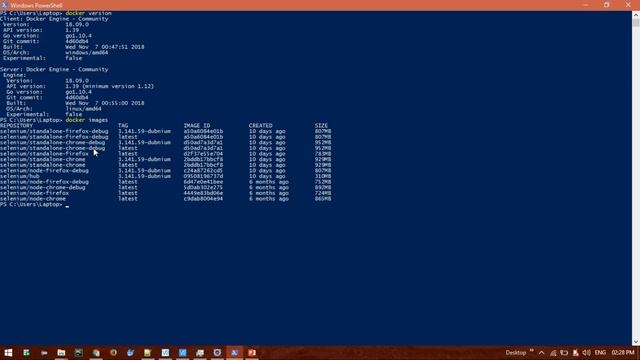Screen dimensions: 640x360
Task: Click the 310MB size value
Action: click(323, 176)
